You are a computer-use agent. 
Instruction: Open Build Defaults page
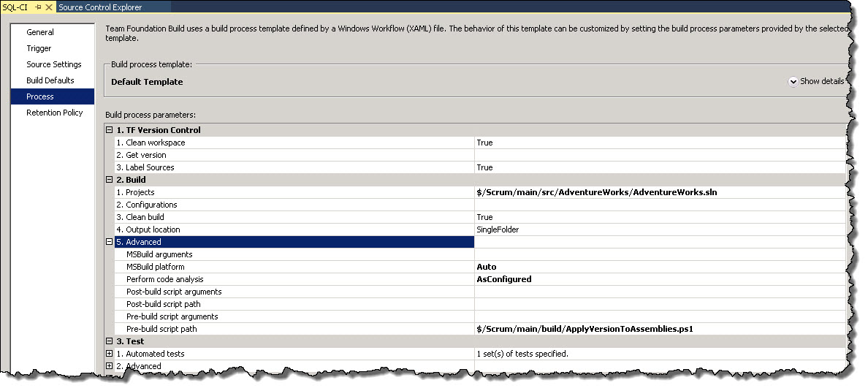pos(50,80)
